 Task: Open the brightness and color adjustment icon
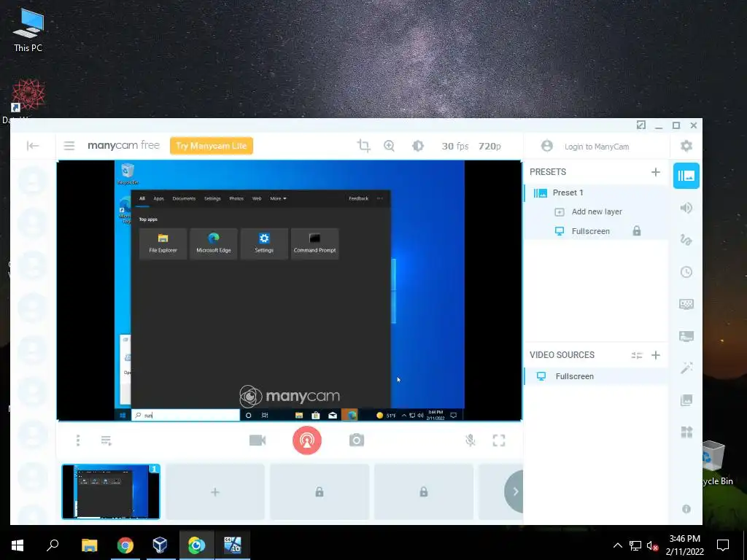[418, 146]
